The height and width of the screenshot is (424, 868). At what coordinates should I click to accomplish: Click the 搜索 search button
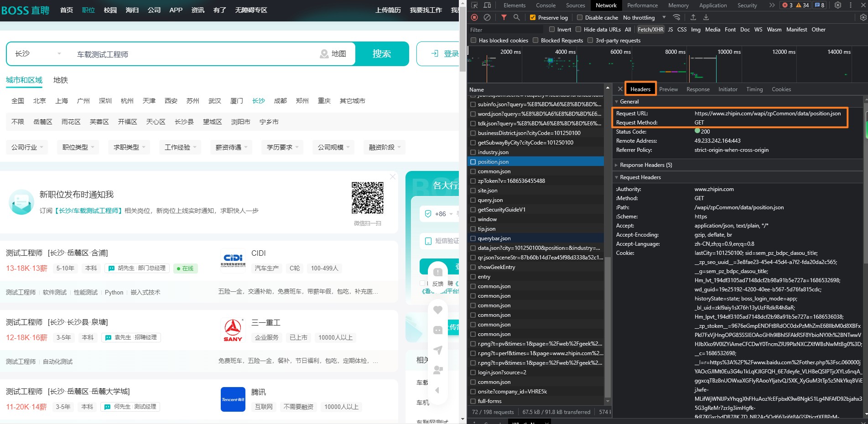[382, 54]
